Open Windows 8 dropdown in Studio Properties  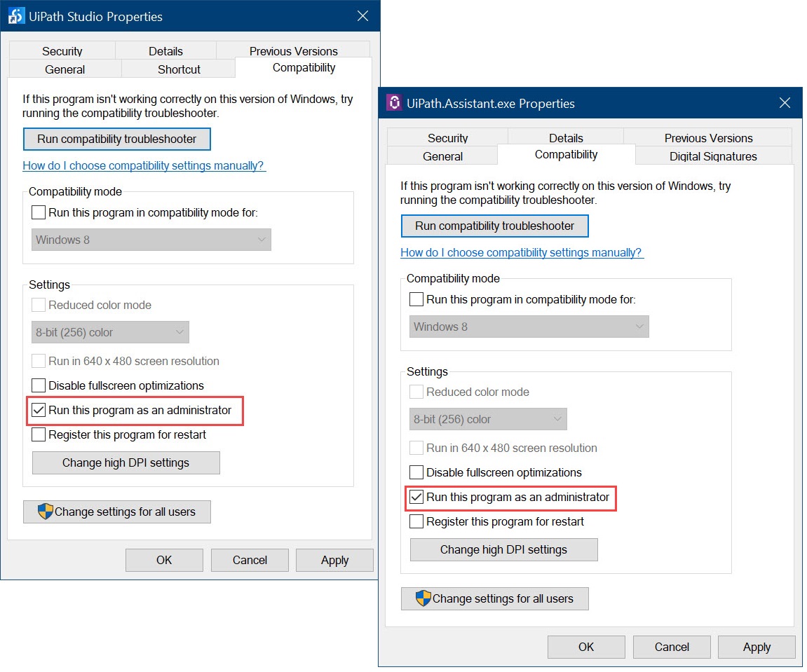click(151, 240)
